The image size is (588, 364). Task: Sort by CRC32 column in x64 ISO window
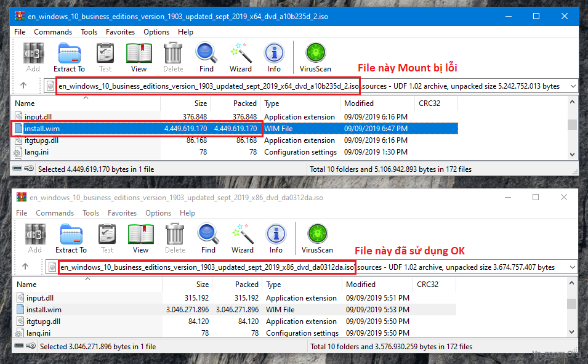pyautogui.click(x=436, y=103)
